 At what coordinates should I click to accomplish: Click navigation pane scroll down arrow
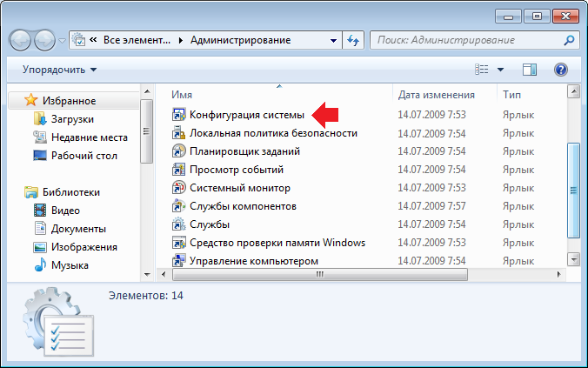coord(147,275)
